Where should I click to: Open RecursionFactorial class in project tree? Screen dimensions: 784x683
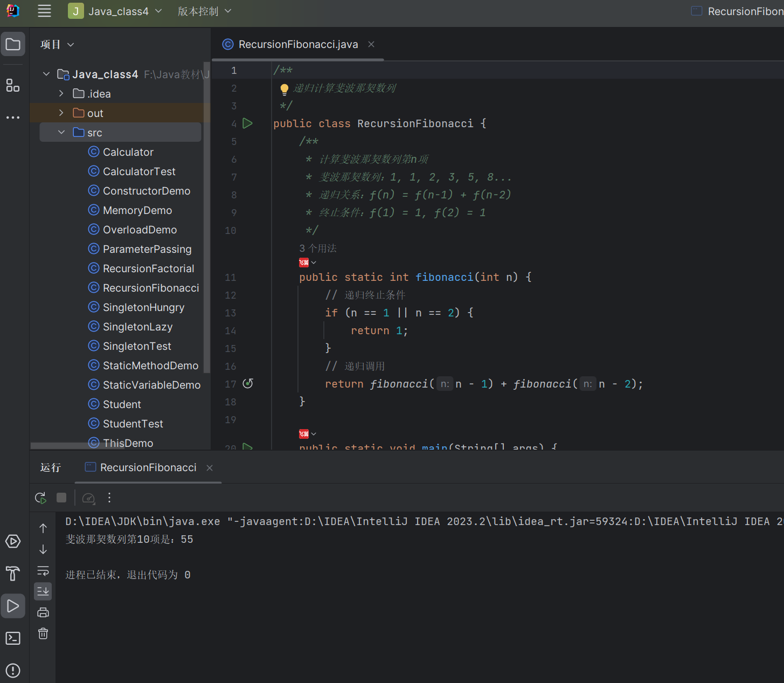click(x=148, y=268)
